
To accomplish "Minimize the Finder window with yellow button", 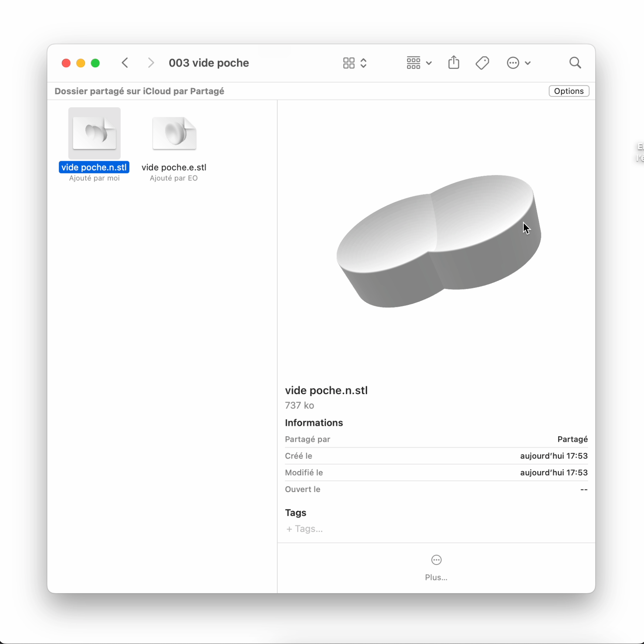I will 81,63.
